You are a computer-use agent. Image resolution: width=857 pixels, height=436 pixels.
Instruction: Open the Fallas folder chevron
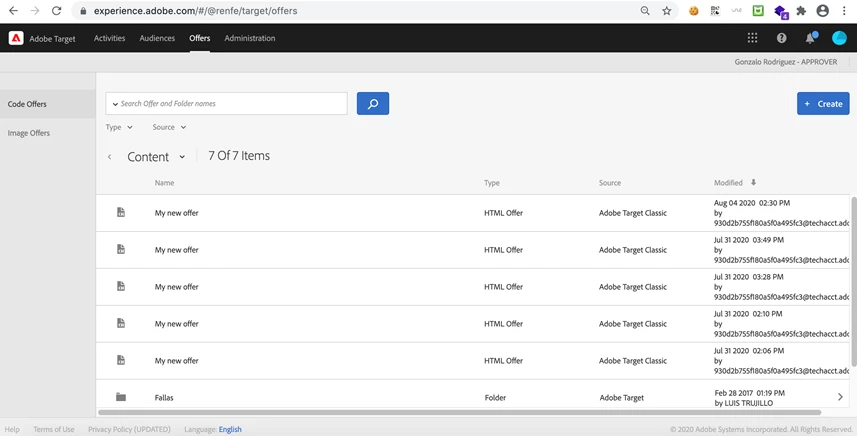[840, 397]
